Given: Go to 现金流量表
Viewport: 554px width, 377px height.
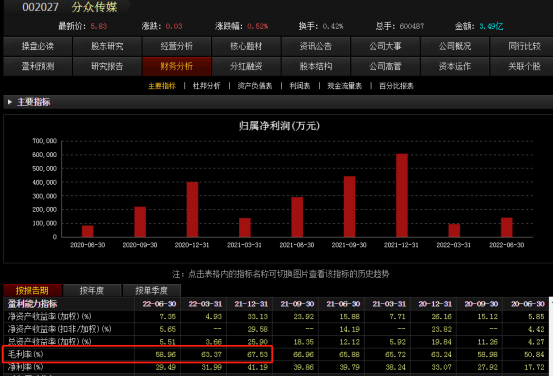Looking at the screenshot, I should pos(344,86).
